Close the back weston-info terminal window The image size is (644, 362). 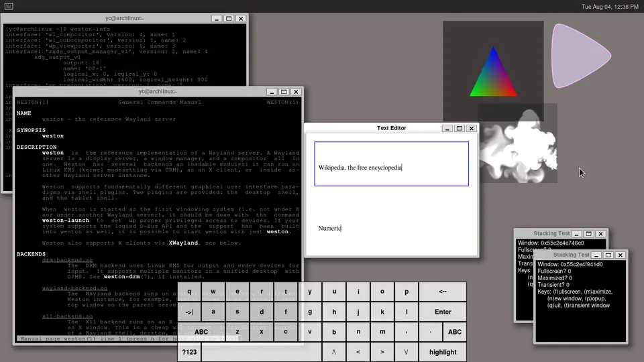click(x=241, y=19)
